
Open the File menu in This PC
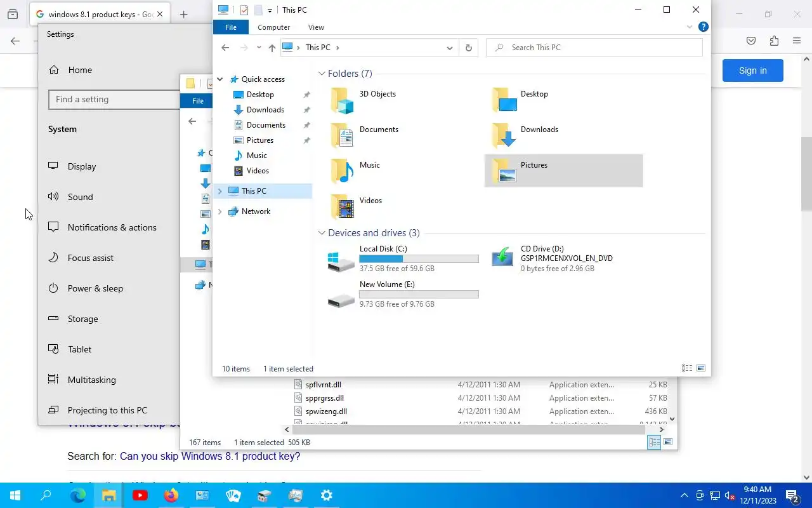click(x=231, y=27)
